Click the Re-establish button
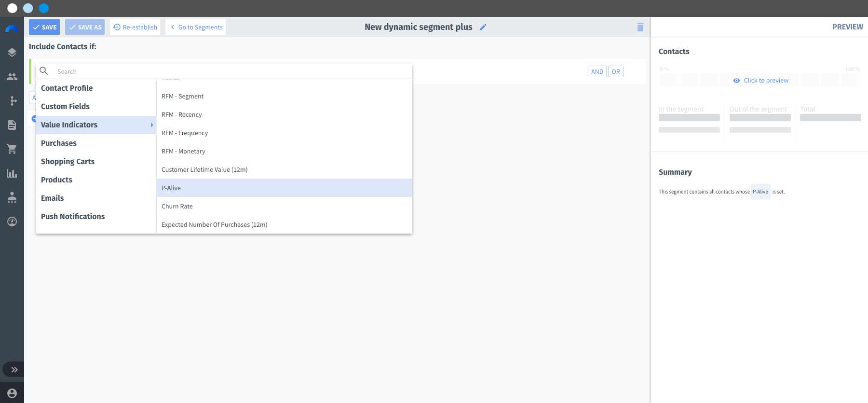This screenshot has width=868, height=403. 135,27
